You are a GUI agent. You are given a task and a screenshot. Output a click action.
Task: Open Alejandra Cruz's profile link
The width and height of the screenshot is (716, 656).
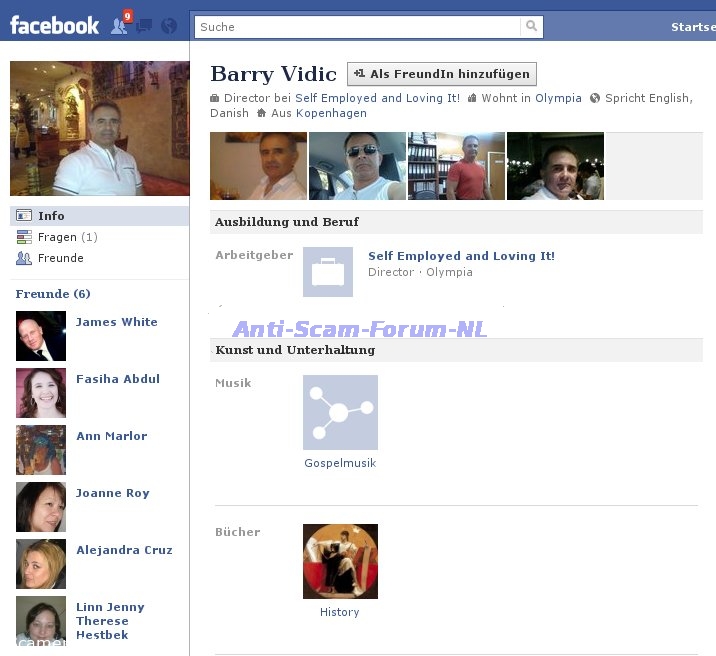124,550
